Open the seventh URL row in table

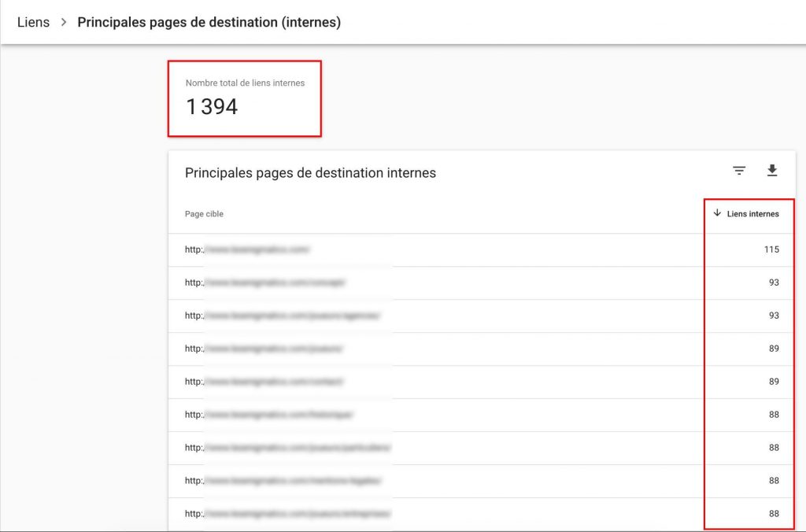point(288,448)
